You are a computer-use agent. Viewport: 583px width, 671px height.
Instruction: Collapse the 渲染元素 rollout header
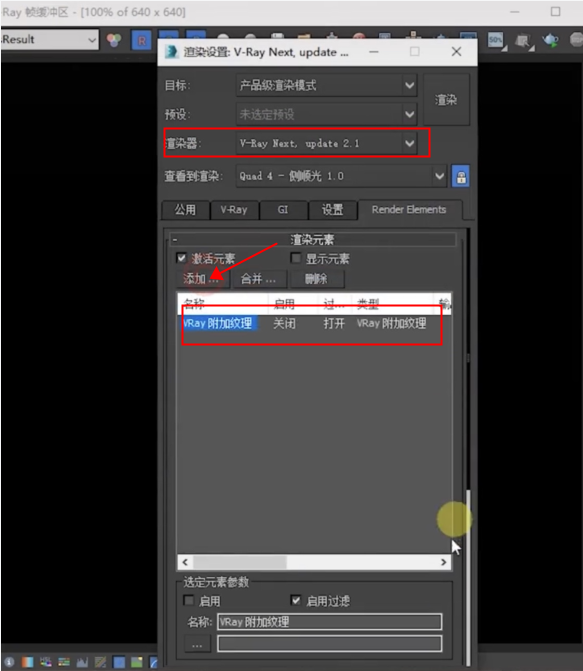coord(312,240)
